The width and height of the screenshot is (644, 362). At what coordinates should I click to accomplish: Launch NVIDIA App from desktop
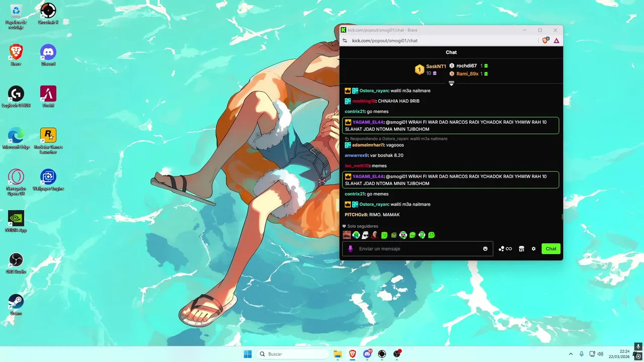pos(16,222)
